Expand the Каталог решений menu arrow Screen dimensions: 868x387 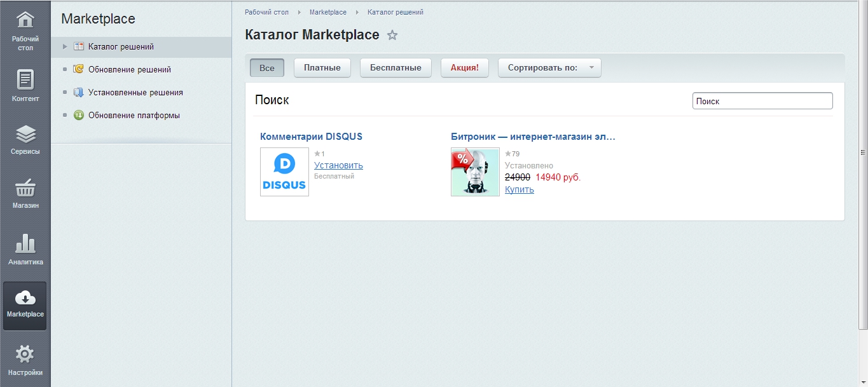64,46
